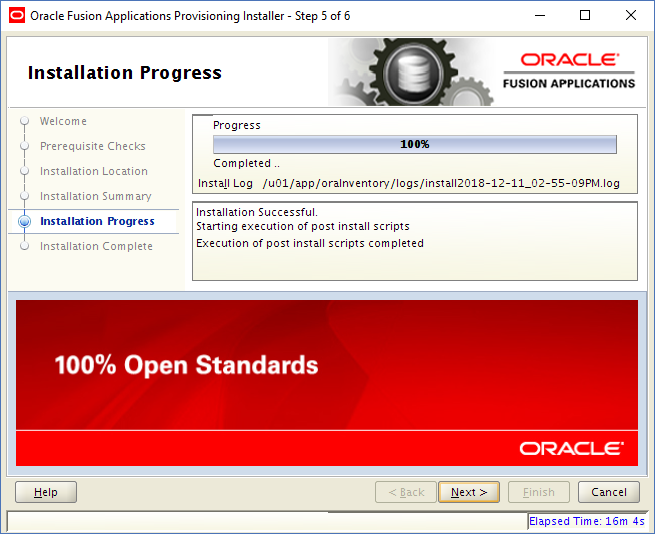Click the 100% progress bar
Image resolution: width=655 pixels, height=534 pixels.
415,144
